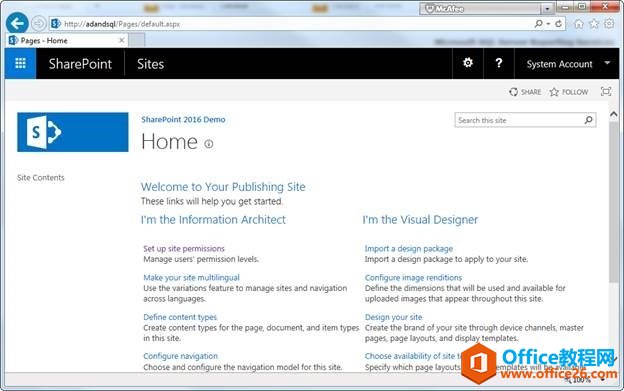Select the Pages - Home tab
Image resolution: width=624 pixels, height=391 pixels.
66,40
